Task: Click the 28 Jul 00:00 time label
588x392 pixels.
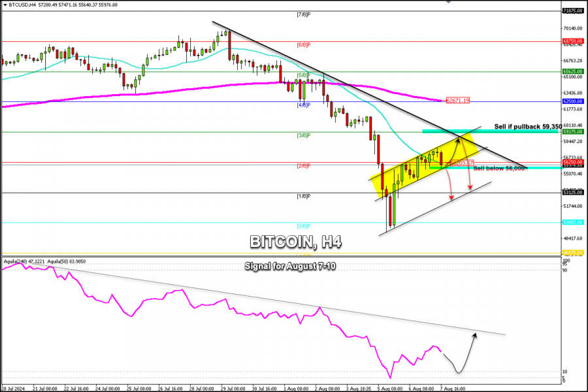Action: [x=201, y=389]
